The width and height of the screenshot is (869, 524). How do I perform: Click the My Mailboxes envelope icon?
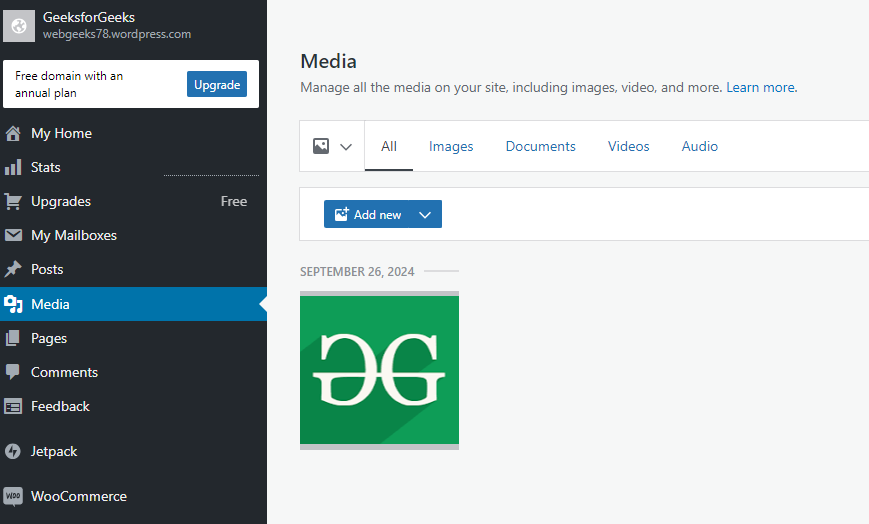coord(13,235)
